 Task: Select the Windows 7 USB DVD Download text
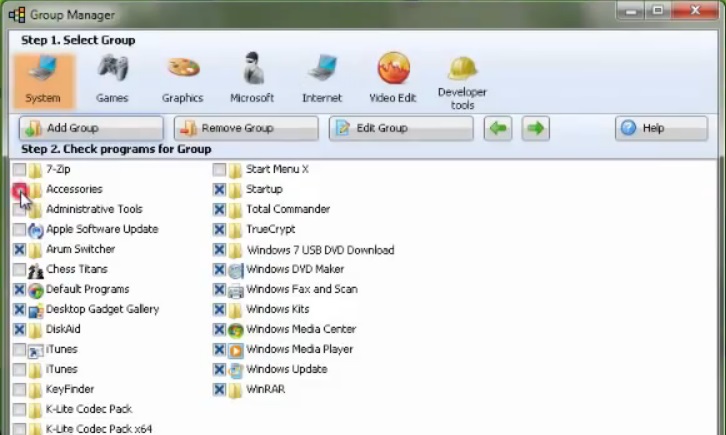[320, 250]
